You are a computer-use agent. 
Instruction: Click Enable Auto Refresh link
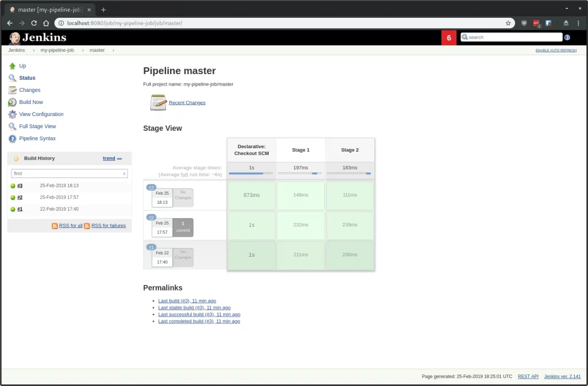(556, 51)
